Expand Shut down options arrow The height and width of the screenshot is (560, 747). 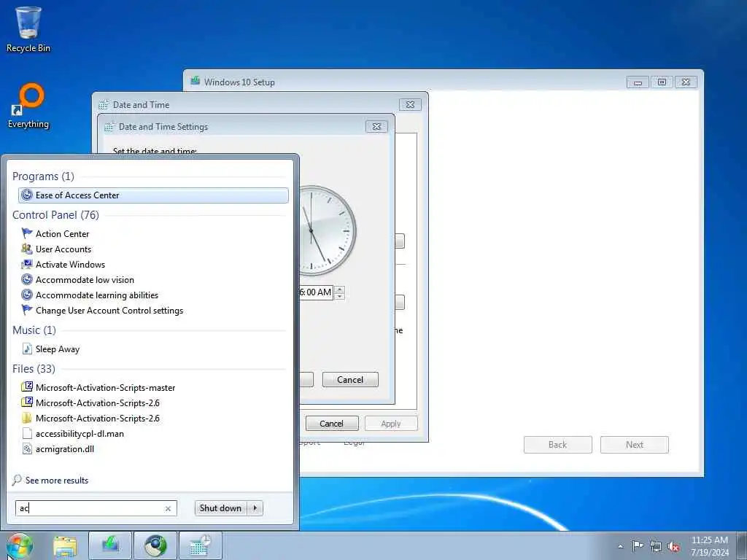tap(255, 508)
